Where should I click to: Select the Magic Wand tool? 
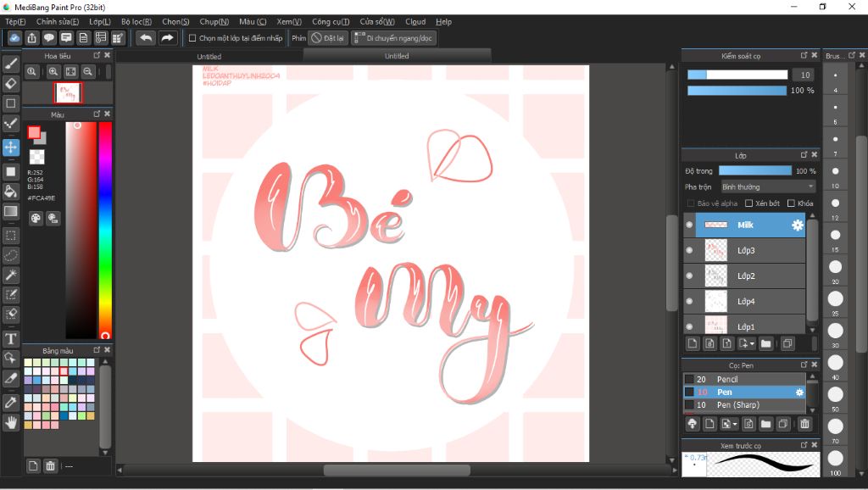point(10,275)
